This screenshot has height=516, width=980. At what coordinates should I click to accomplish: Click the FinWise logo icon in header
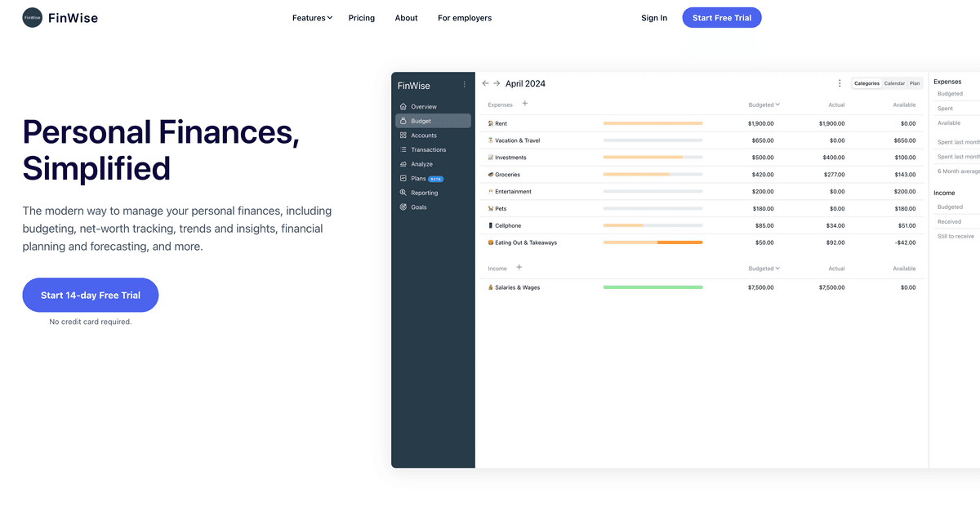(x=33, y=18)
